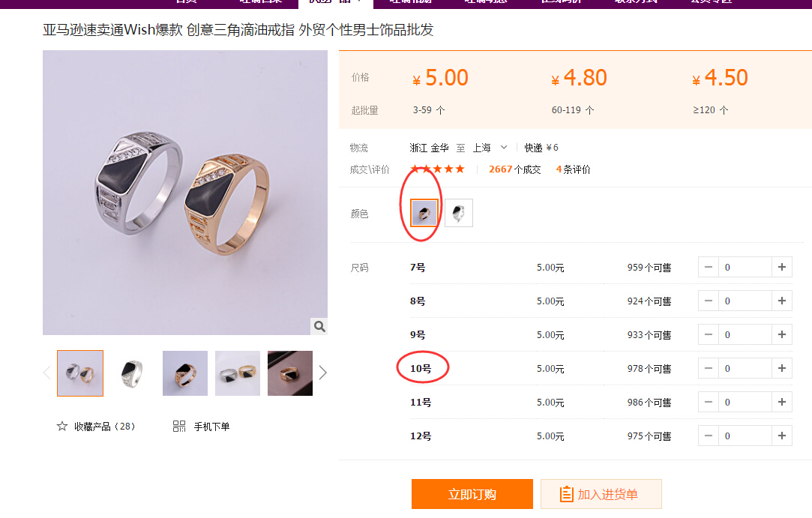The image size is (812, 518).
Task: Add one to size 10号 quantity
Action: point(782,368)
